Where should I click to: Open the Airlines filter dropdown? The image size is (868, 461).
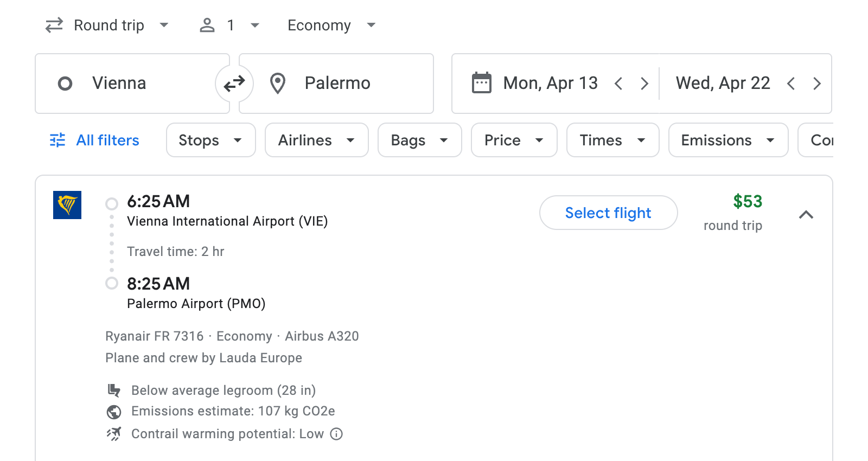pyautogui.click(x=316, y=140)
